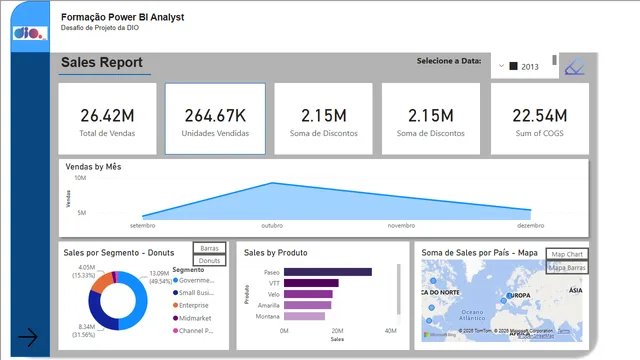Click the 8.34M donut data label
This screenshot has height=360, width=640.
[84, 331]
